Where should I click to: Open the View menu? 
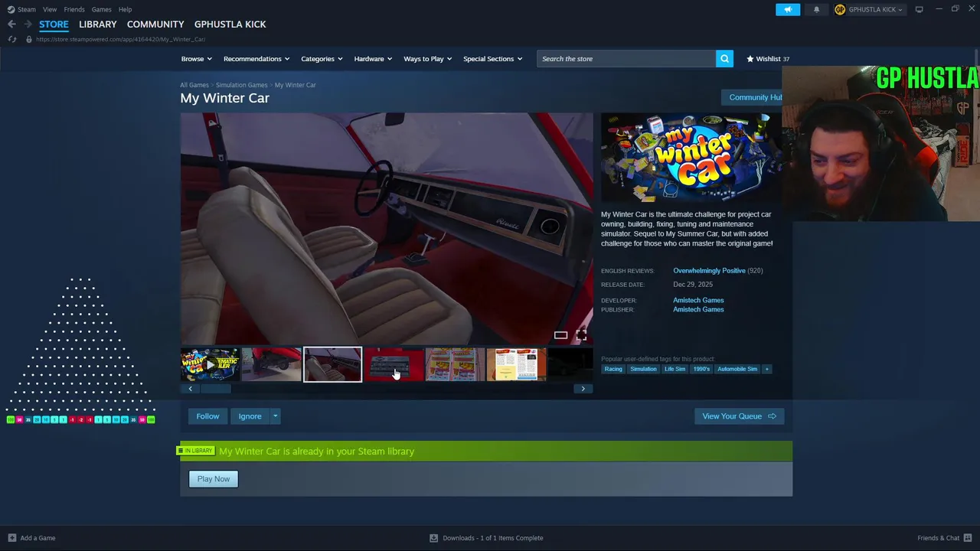click(50, 9)
